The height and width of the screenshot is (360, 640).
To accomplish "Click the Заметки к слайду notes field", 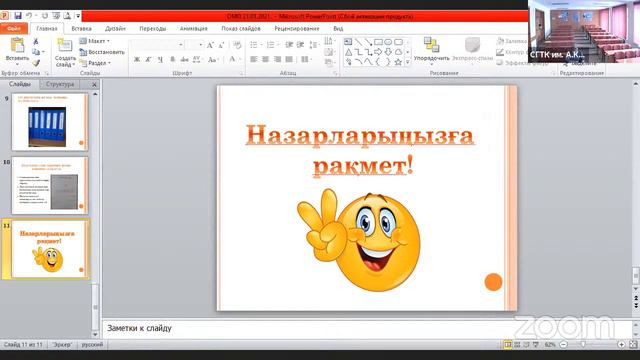I will pyautogui.click(x=366, y=328).
